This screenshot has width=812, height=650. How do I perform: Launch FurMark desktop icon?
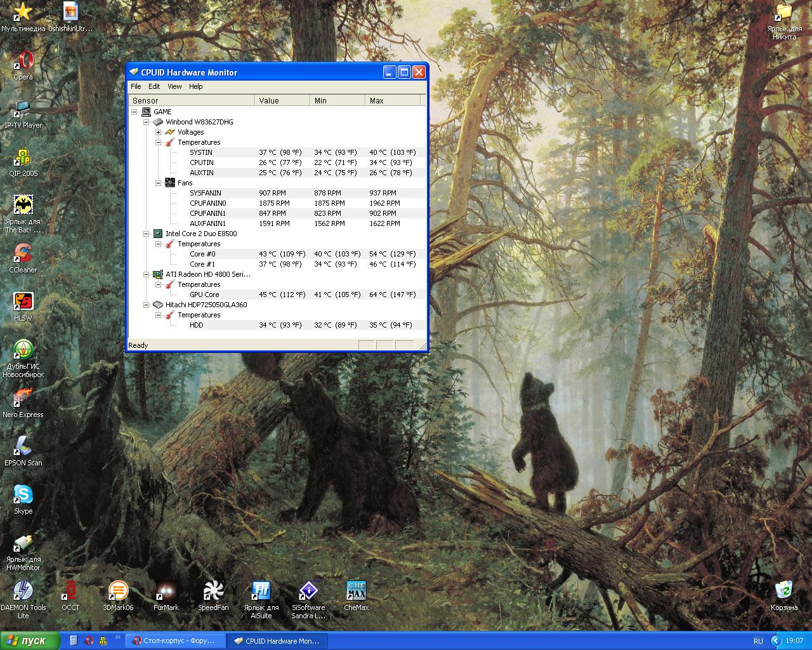[x=166, y=592]
